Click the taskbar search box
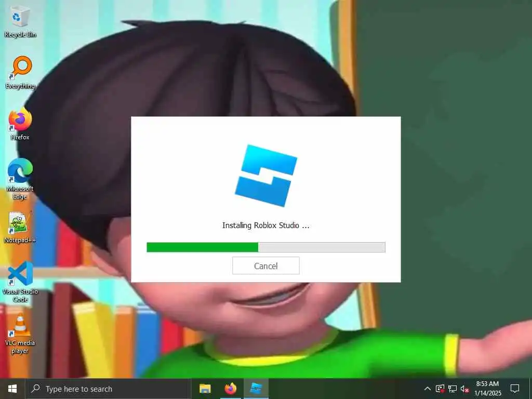Screen dimensions: 532x399 [x=108, y=389]
